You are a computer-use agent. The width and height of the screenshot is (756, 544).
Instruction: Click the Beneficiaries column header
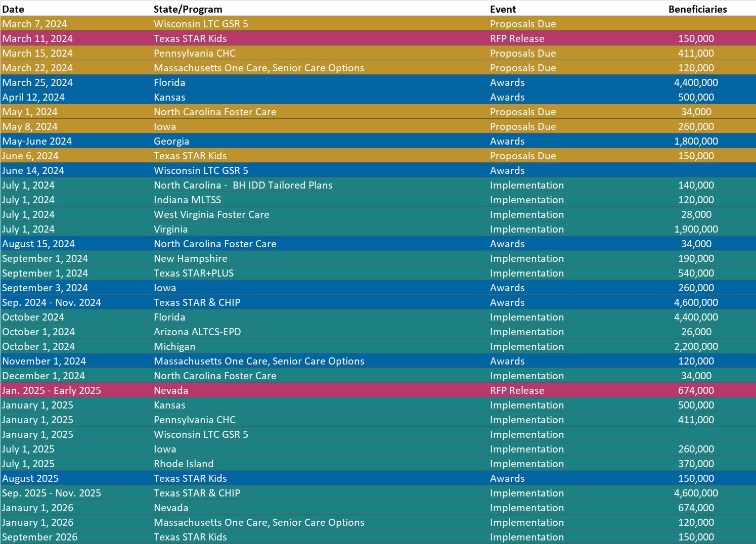tap(697, 9)
